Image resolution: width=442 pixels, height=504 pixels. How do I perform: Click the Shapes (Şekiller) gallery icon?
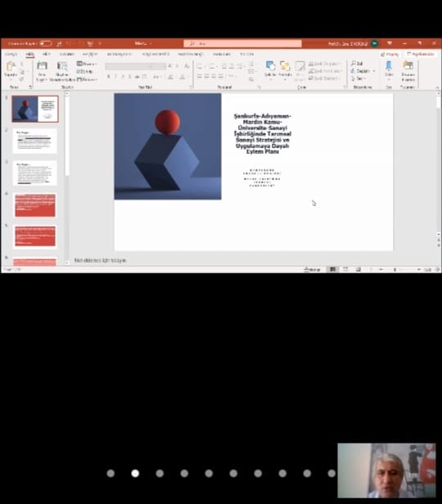tap(270, 66)
